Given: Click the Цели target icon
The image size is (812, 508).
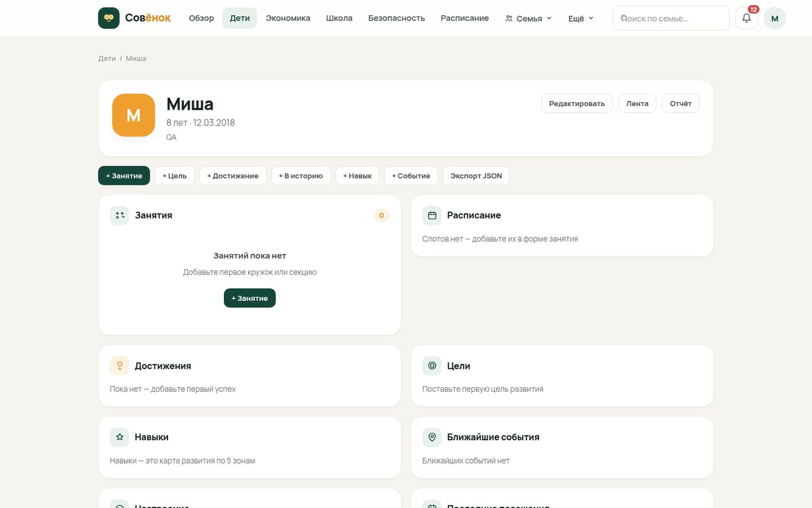Looking at the screenshot, I should click(432, 366).
